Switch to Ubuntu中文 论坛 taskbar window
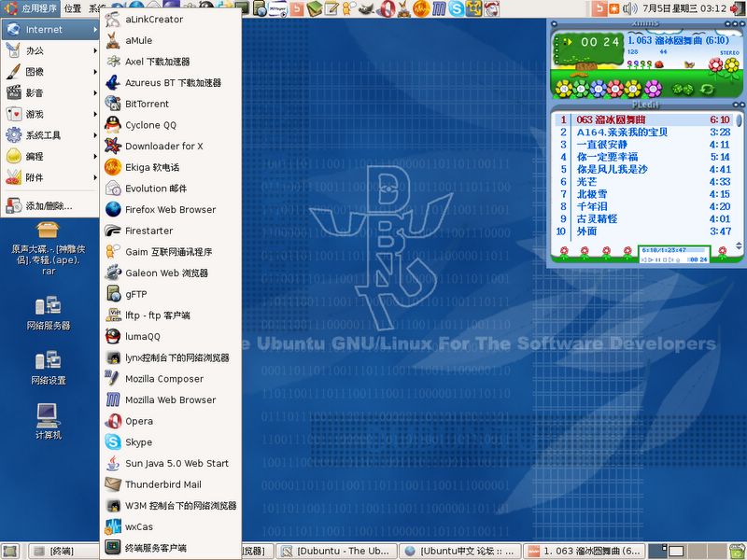This screenshot has width=747, height=560. pyautogui.click(x=458, y=551)
